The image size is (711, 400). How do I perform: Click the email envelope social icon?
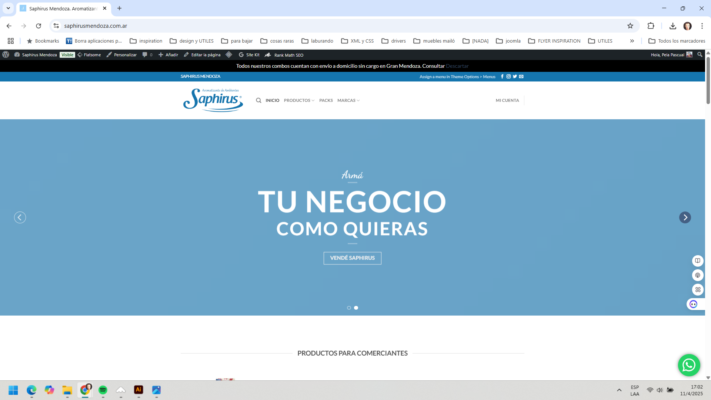(x=521, y=77)
